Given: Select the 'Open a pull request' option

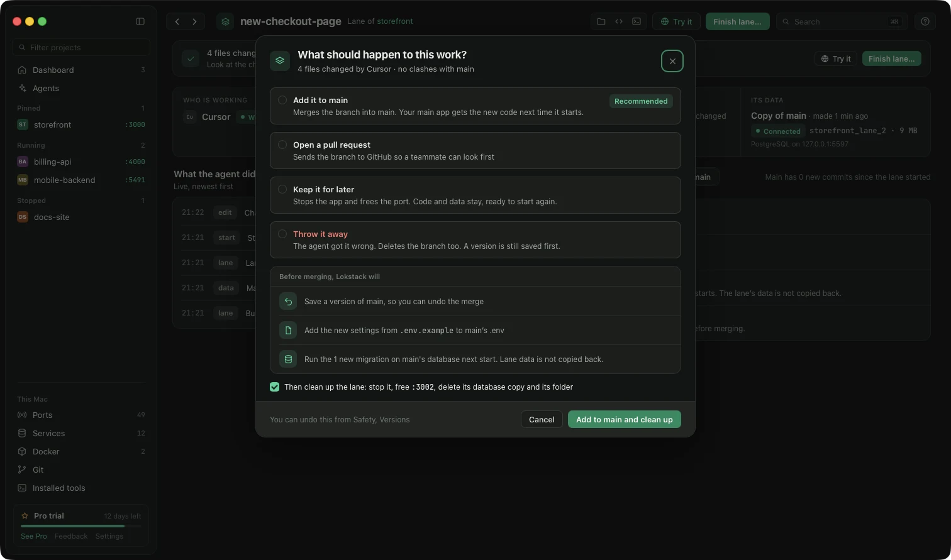Looking at the screenshot, I should click(475, 150).
